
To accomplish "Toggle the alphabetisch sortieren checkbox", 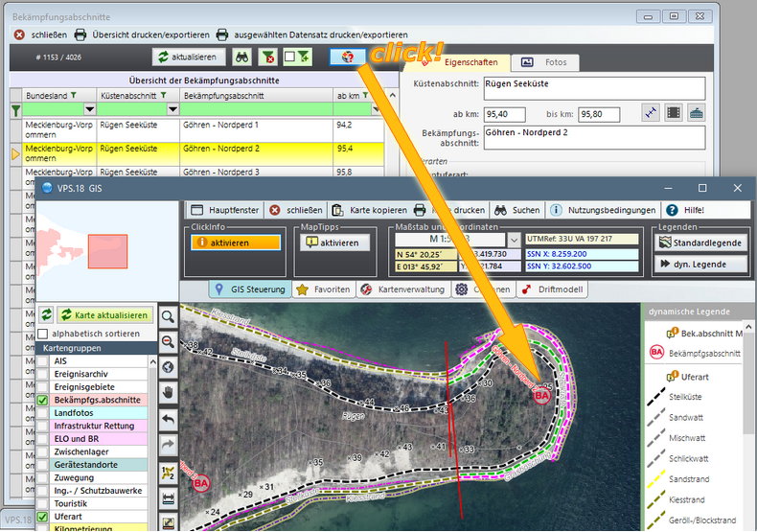I will tap(43, 334).
